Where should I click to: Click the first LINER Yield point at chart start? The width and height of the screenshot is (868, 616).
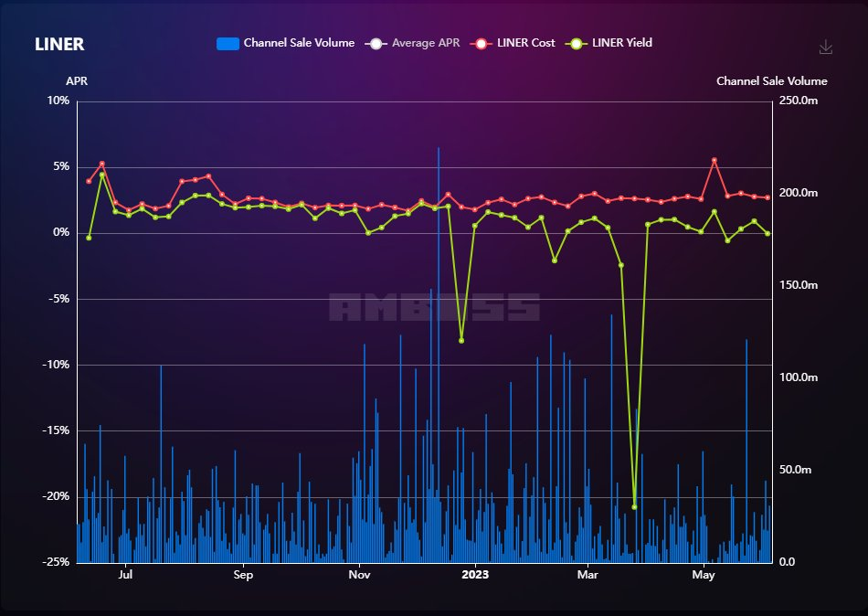[89, 238]
